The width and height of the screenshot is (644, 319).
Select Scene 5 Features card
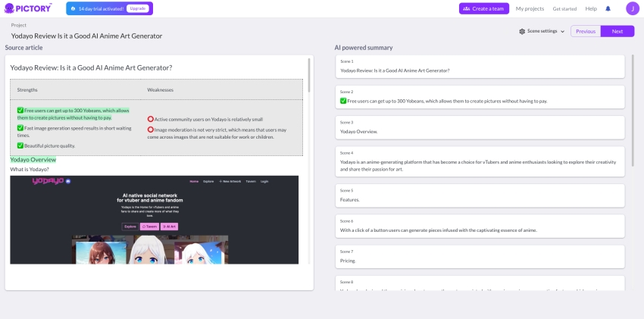click(x=480, y=195)
